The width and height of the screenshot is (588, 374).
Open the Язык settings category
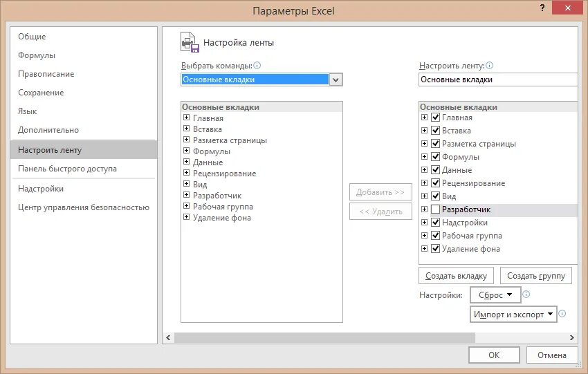coord(84,111)
